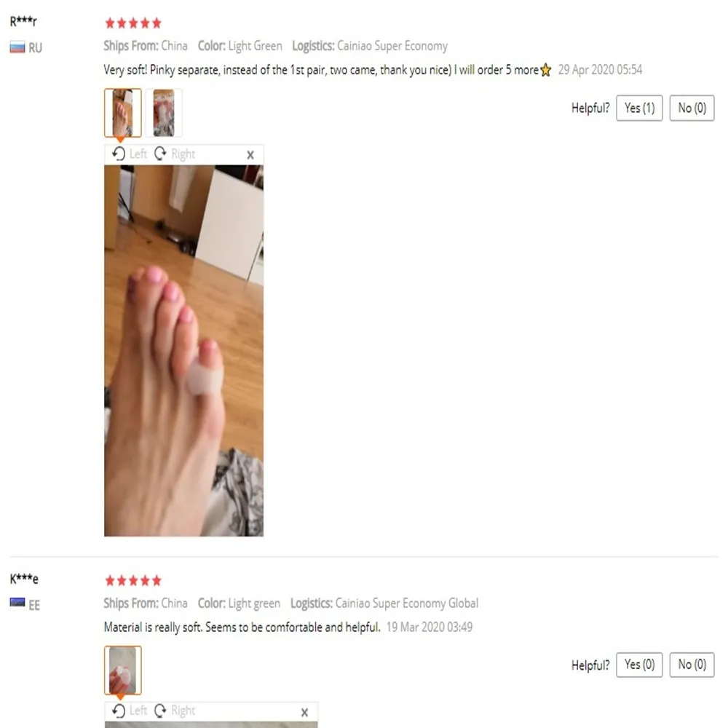Vote No (0) on K***e's review
Screen dimensions: 728x728
tap(692, 665)
